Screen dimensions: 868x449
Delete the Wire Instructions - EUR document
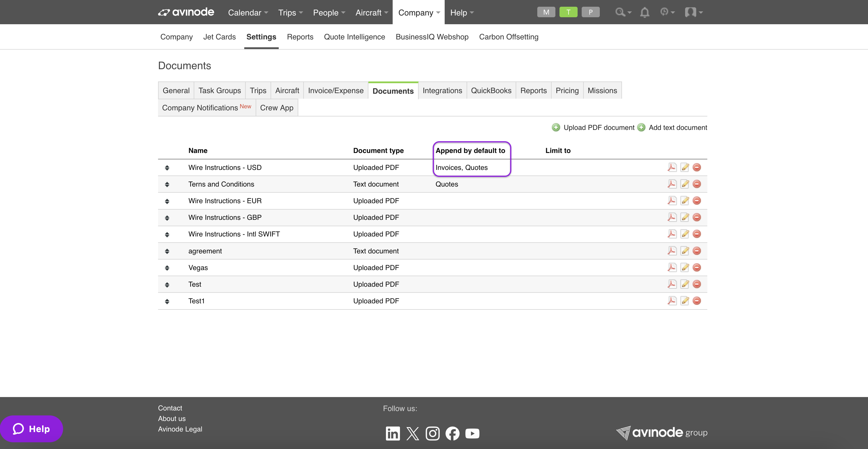(697, 201)
